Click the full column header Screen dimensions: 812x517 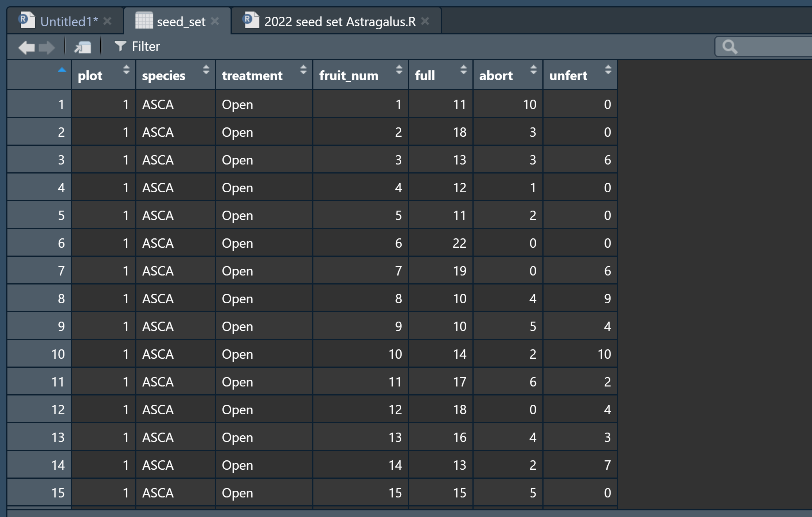click(425, 75)
